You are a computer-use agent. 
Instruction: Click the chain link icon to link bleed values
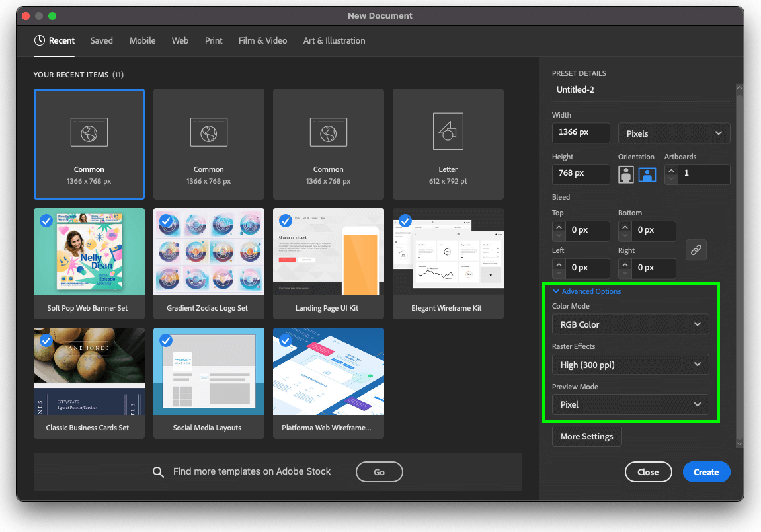coord(696,250)
